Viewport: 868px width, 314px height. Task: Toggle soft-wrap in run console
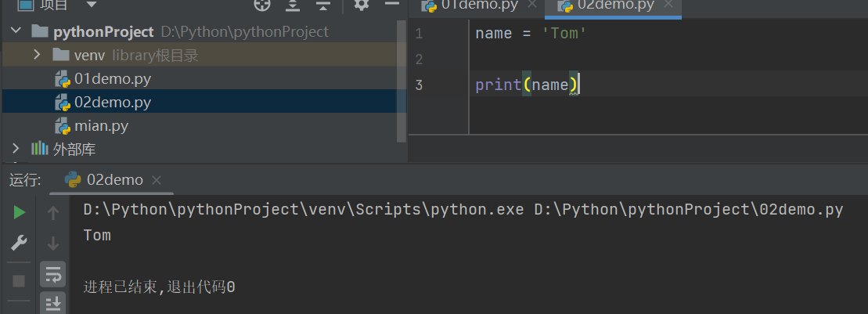[x=54, y=274]
